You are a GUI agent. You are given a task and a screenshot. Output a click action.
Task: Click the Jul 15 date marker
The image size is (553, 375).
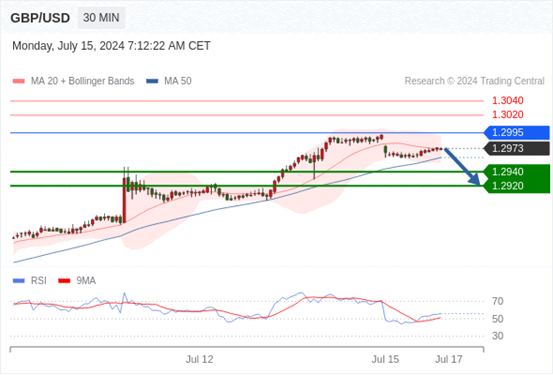(385, 359)
